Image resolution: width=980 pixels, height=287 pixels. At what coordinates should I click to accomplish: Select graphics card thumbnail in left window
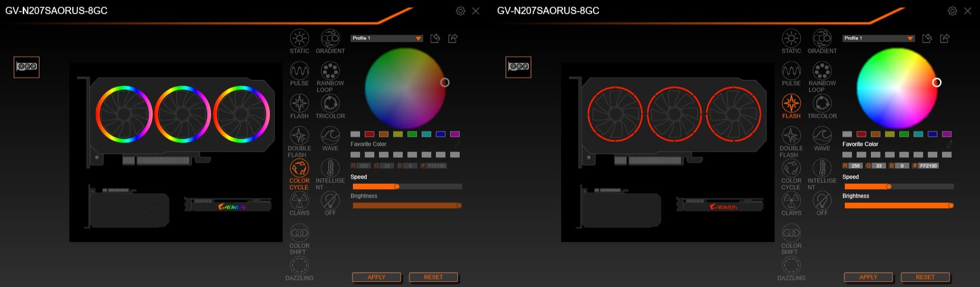click(27, 67)
